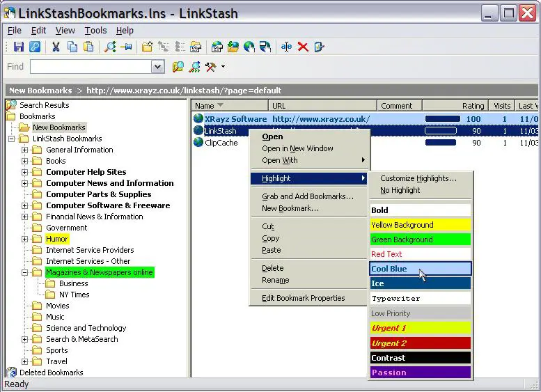Expand the Travel folder node
541x392 pixels.
[x=25, y=361]
